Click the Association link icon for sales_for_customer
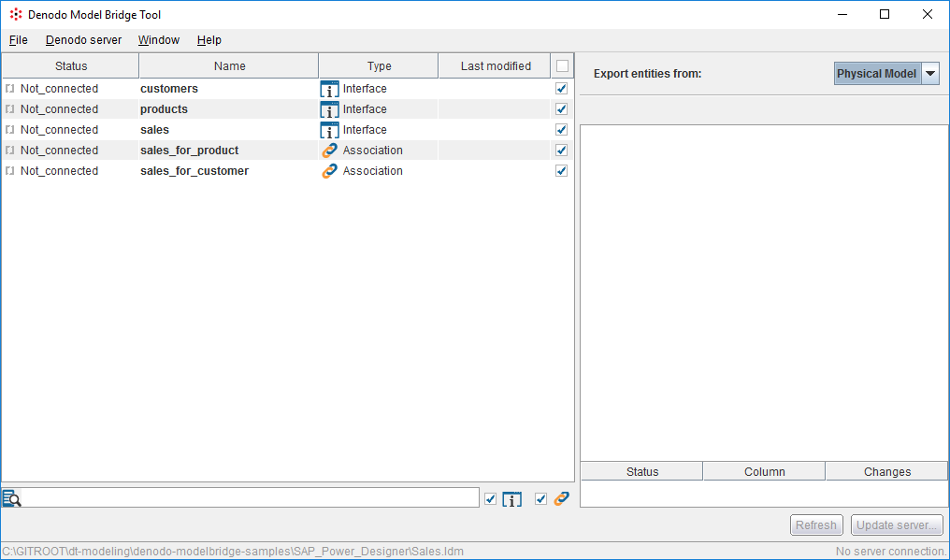Image resolution: width=950 pixels, height=560 pixels. pyautogui.click(x=329, y=171)
